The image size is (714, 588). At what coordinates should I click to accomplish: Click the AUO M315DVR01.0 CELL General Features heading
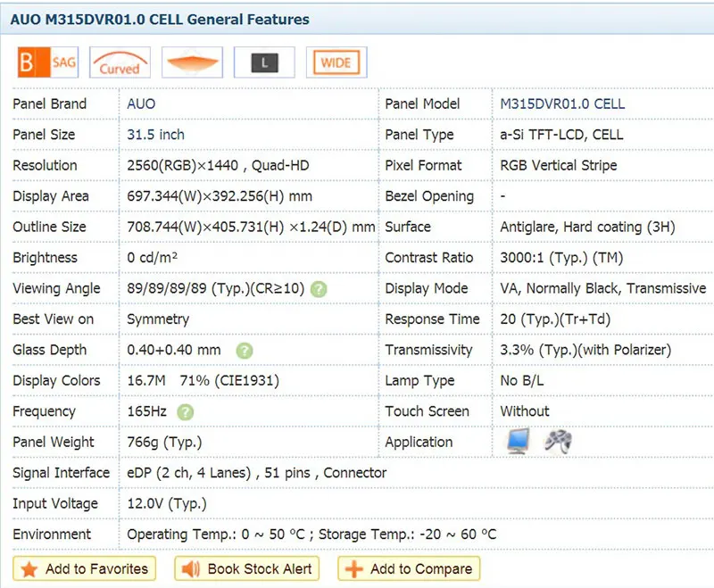[x=160, y=20]
